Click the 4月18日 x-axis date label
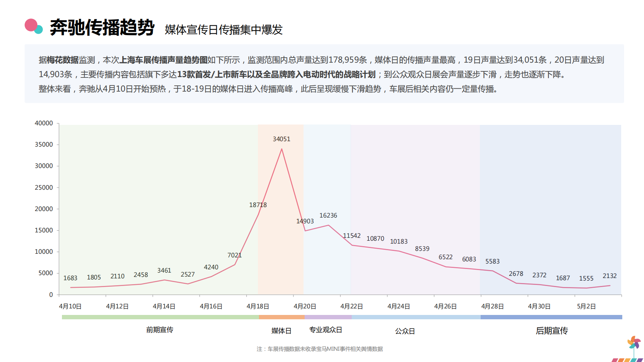 [258, 306]
